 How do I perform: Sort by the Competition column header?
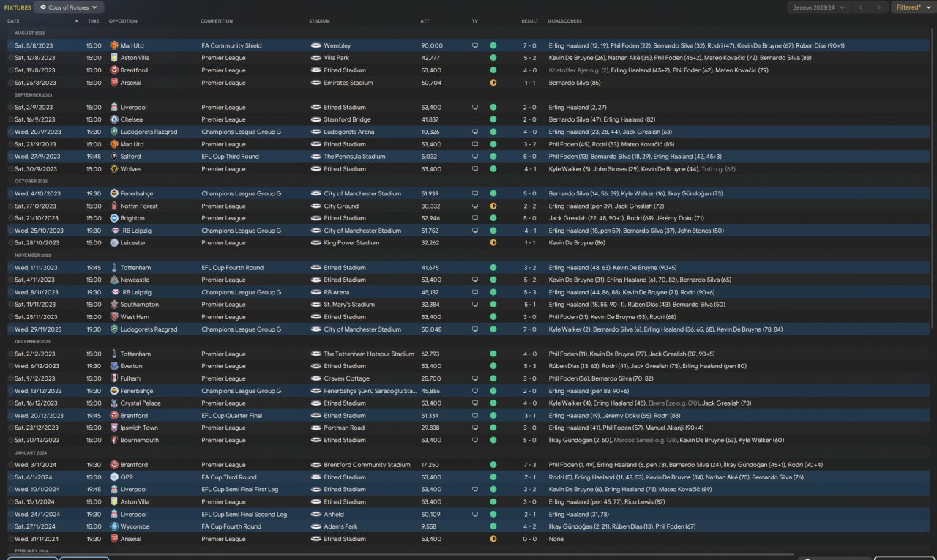tap(217, 21)
